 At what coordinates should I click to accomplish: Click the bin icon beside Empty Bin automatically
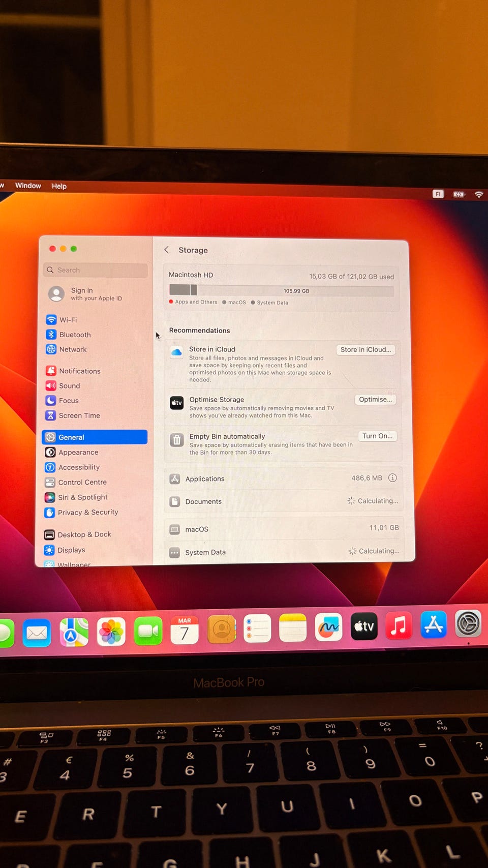click(x=176, y=440)
